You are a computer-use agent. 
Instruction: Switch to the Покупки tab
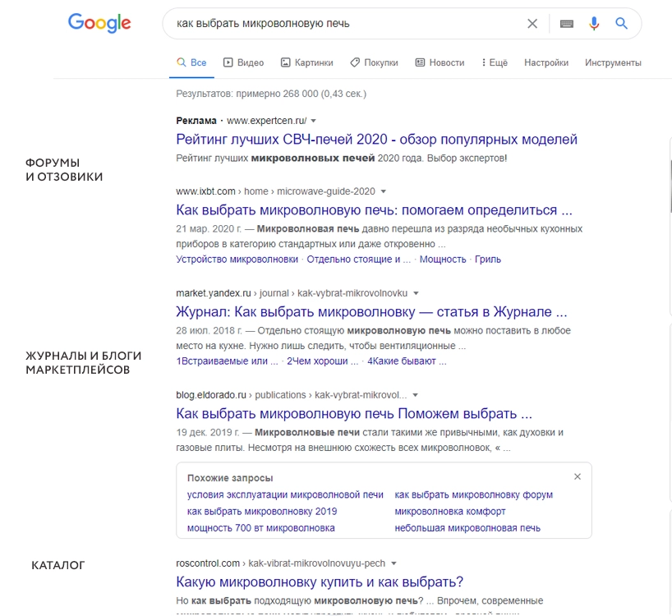[374, 62]
